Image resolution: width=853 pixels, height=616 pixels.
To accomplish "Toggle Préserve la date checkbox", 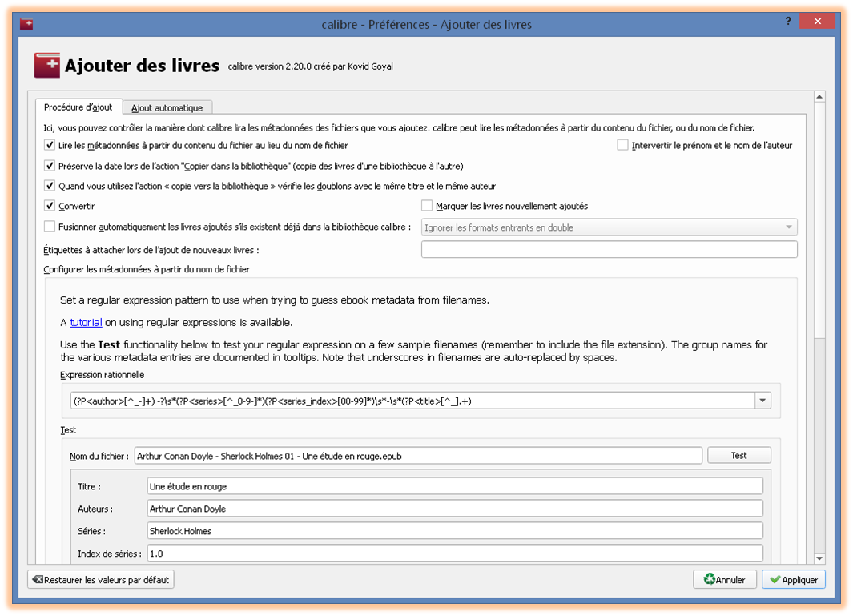I will 50,166.
